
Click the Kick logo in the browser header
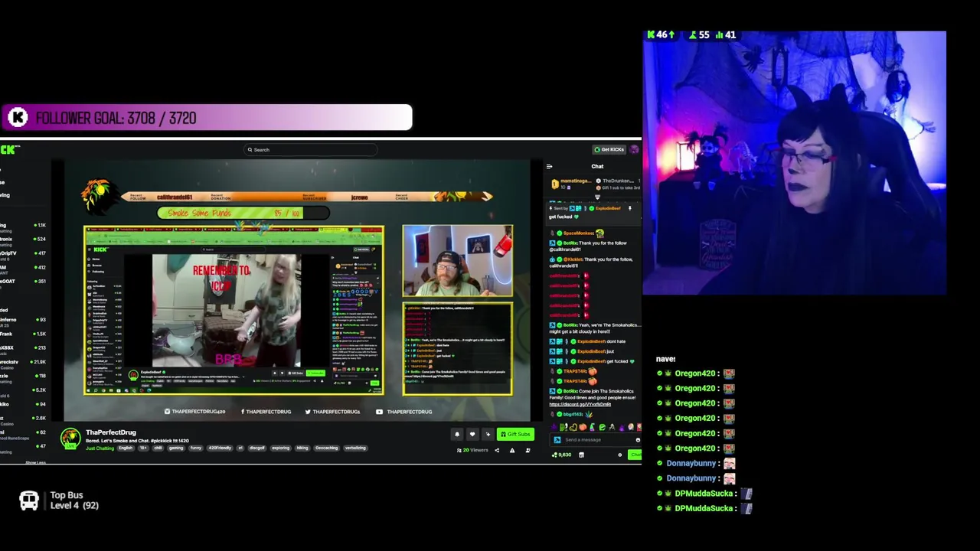pos(10,150)
